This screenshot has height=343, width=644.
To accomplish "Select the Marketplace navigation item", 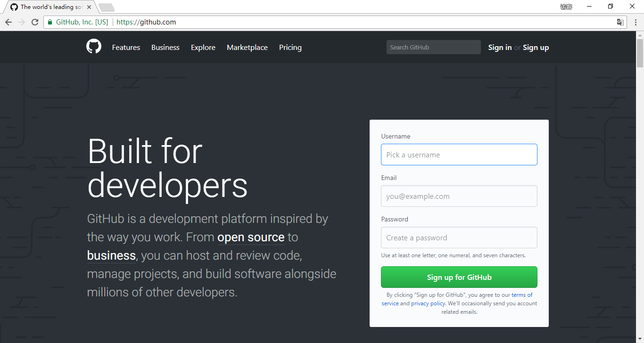I will coord(247,47).
